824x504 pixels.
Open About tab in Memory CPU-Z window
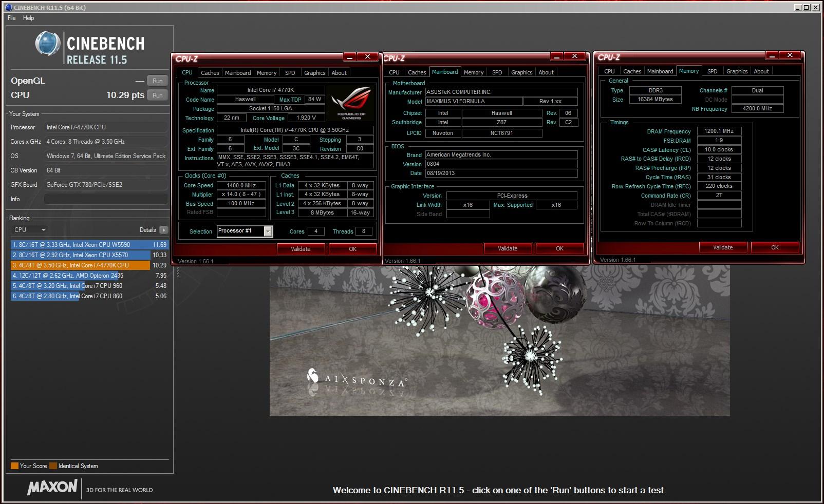(x=761, y=71)
